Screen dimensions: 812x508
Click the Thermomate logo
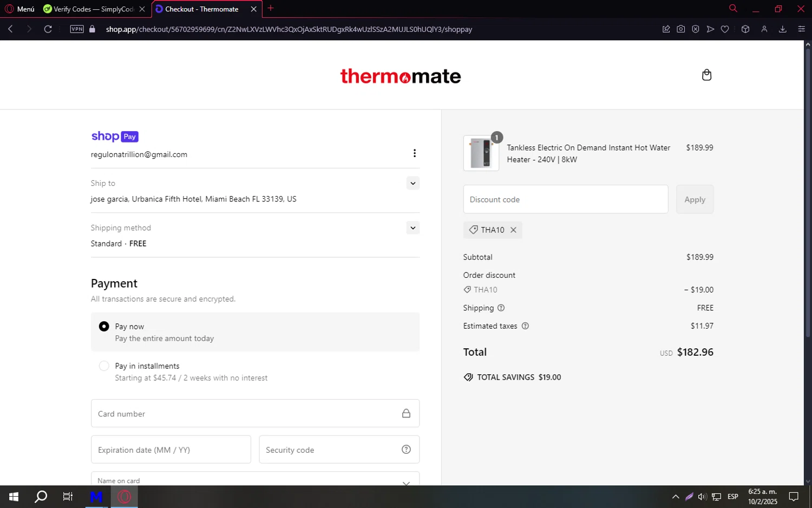click(x=401, y=76)
